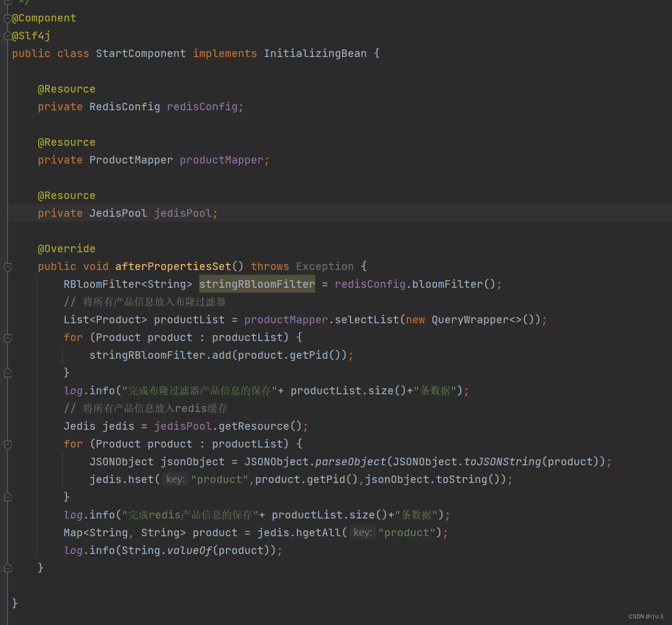The image size is (672, 625).
Task: Click the getResource() method call
Action: 260,426
